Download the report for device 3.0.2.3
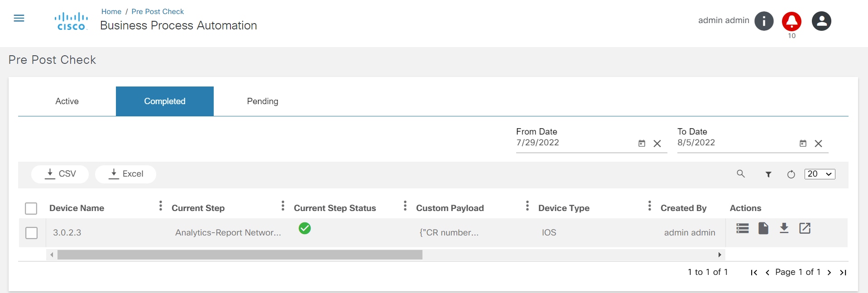 [784, 228]
